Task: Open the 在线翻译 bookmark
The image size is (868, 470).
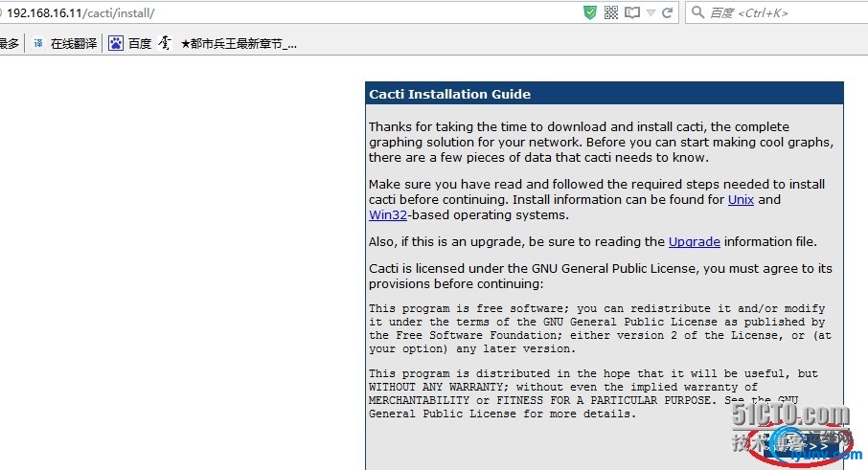Action: pos(74,44)
